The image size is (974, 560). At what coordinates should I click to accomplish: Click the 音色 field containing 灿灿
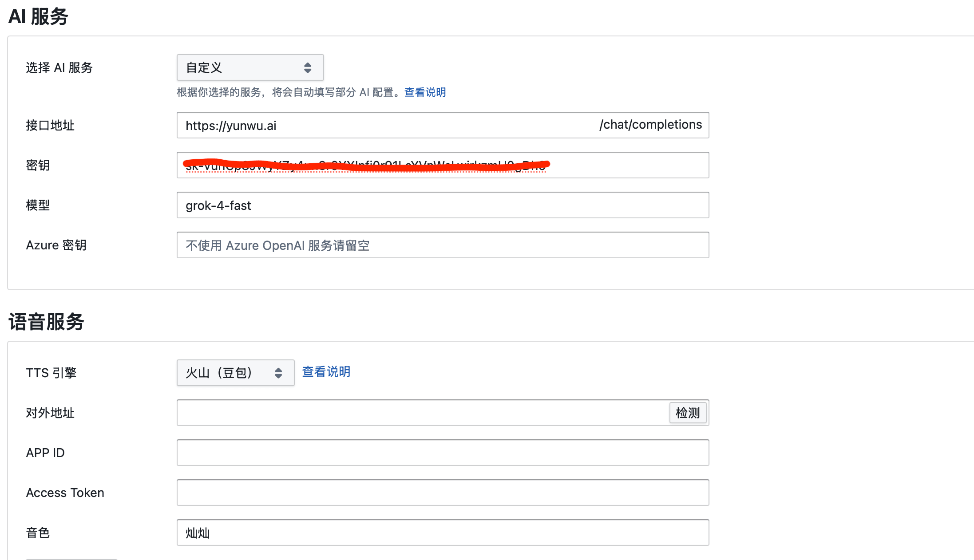[x=443, y=533]
